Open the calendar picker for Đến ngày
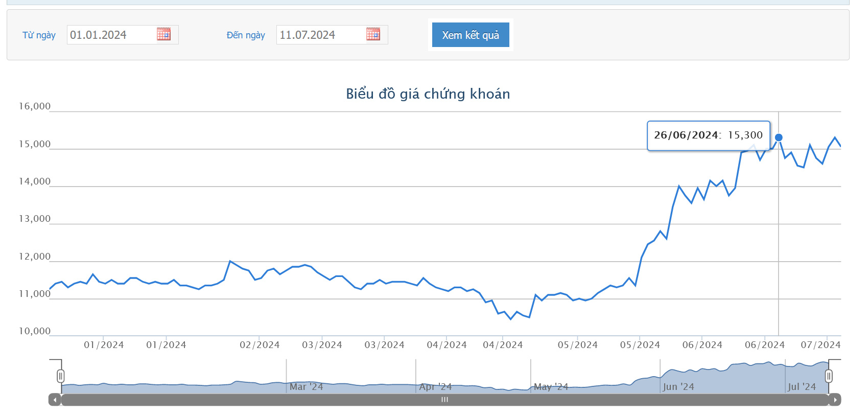The height and width of the screenshot is (416, 868). [373, 34]
